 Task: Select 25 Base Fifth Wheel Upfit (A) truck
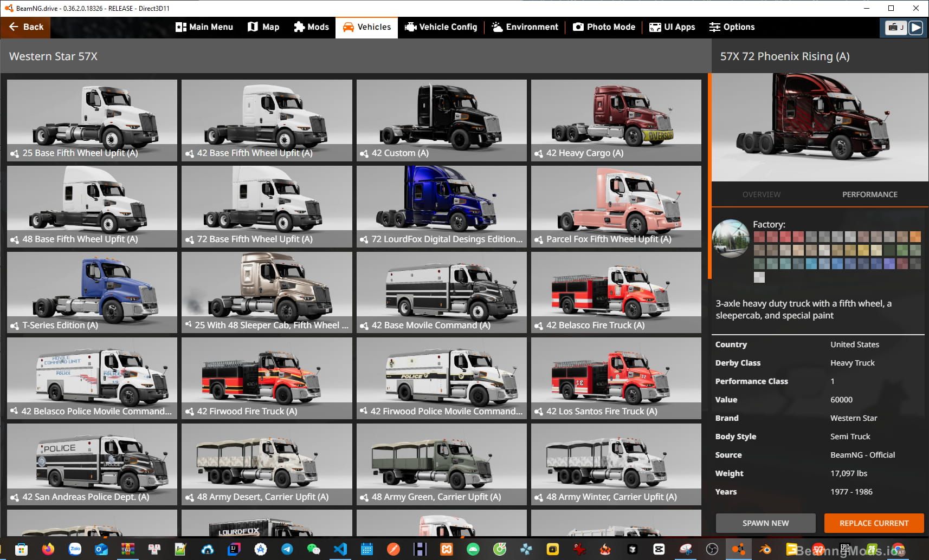92,120
